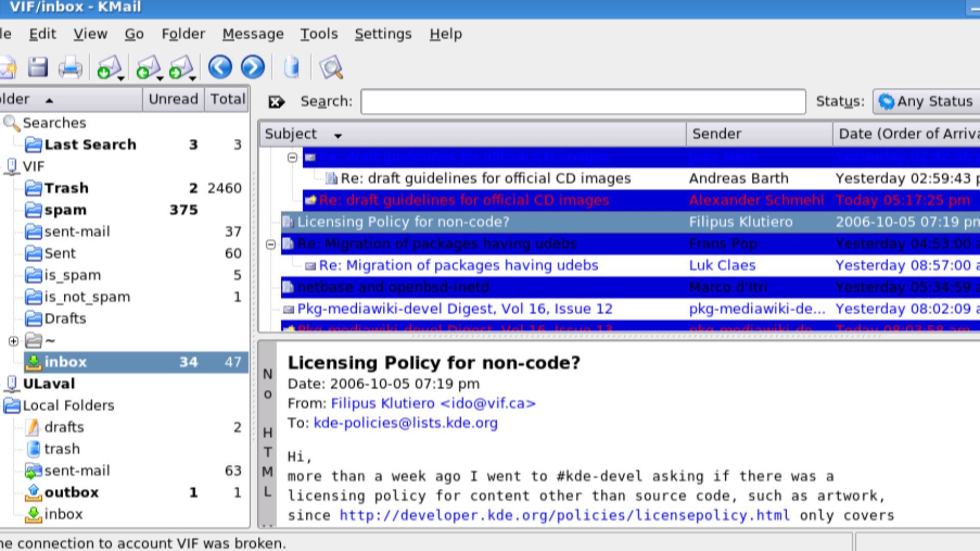
Task: Click the Forward envelope icon
Action: [x=180, y=67]
